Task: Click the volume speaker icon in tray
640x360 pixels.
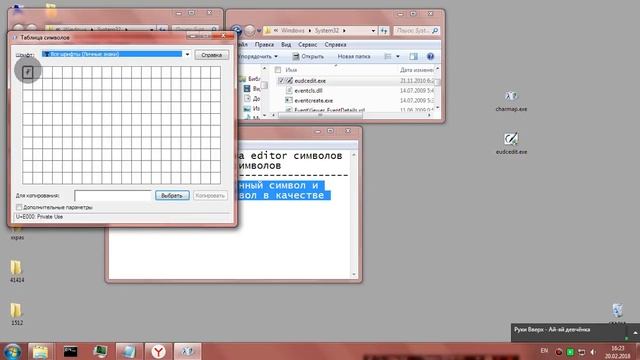Action: point(593,351)
